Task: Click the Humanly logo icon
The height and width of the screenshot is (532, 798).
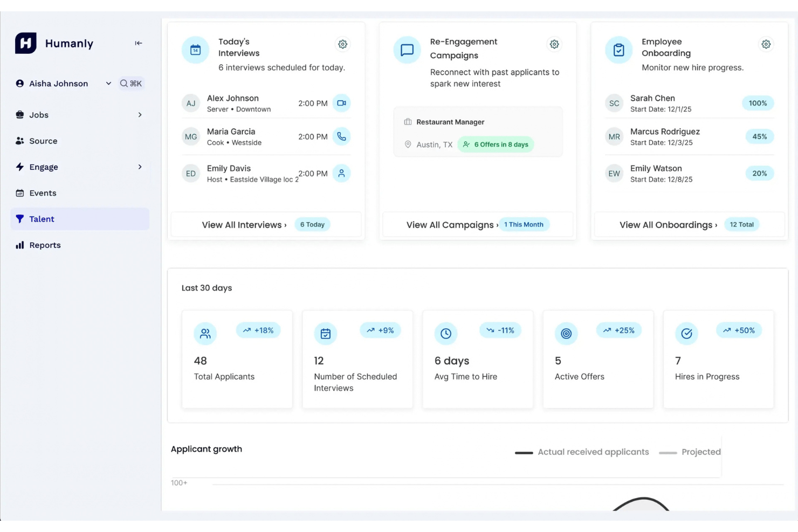Action: point(26,43)
